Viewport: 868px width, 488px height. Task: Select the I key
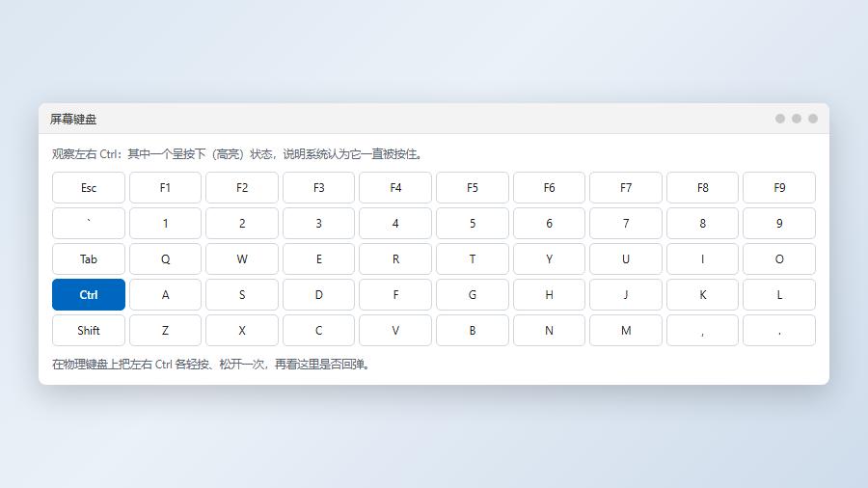[x=702, y=258]
